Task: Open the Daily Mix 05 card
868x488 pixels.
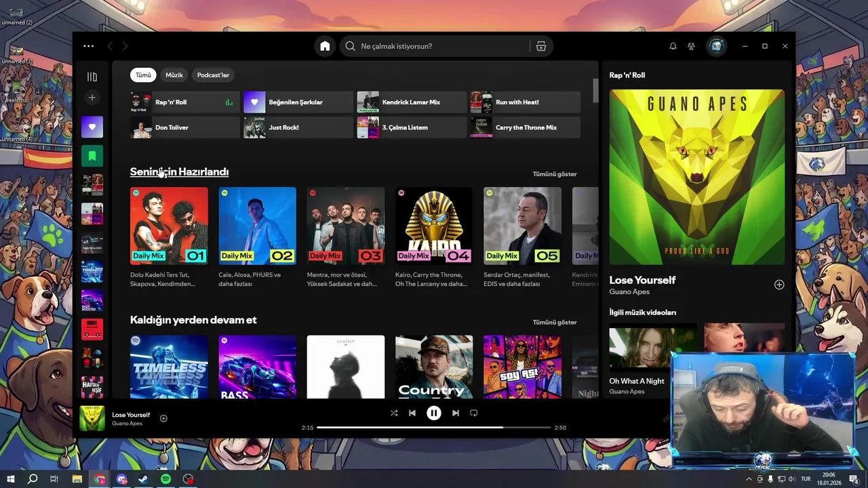Action: coord(522,238)
